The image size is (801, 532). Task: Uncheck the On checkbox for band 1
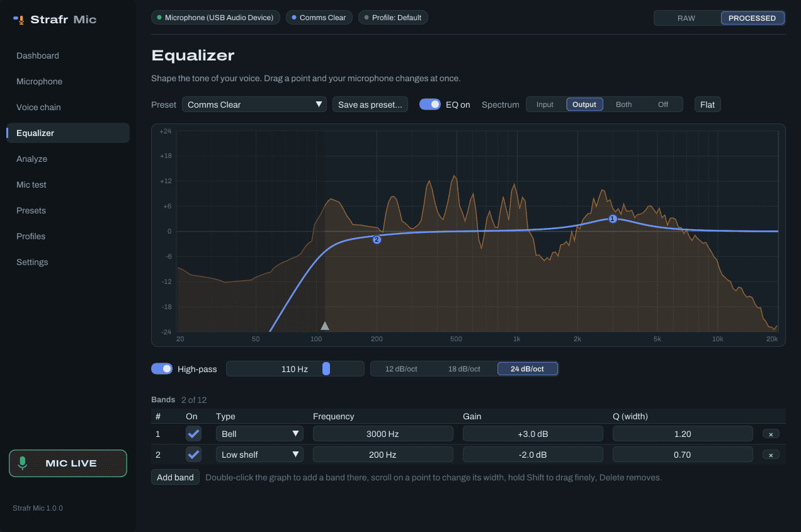193,434
